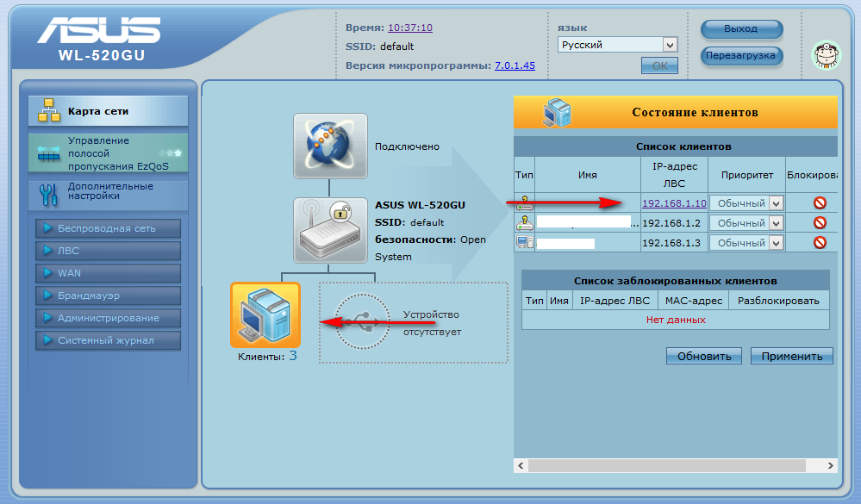Click the help assistant face icon
861x504 pixels.
(826, 55)
